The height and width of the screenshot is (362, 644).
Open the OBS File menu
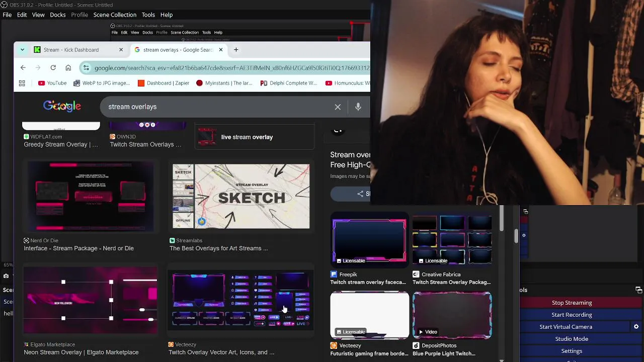[7, 15]
